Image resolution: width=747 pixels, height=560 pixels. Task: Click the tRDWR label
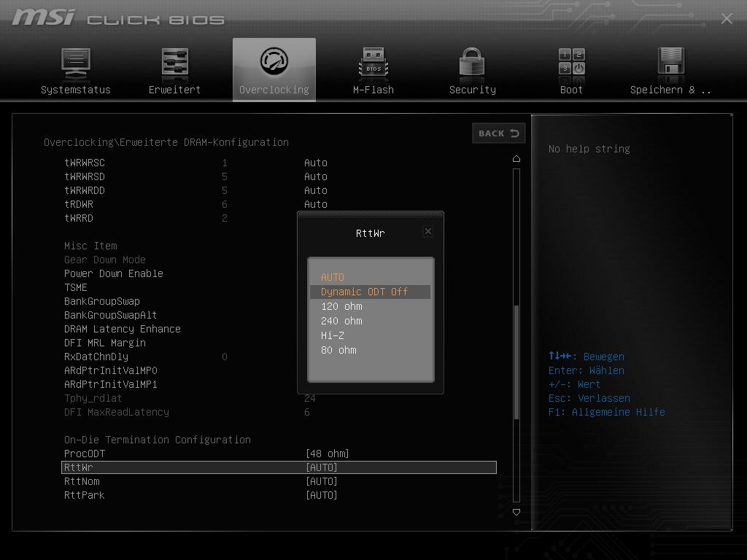point(79,204)
